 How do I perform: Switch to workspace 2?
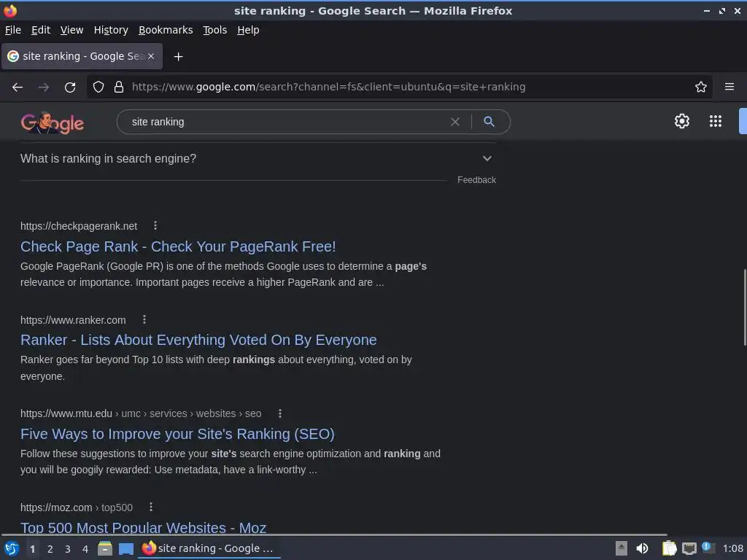50,549
